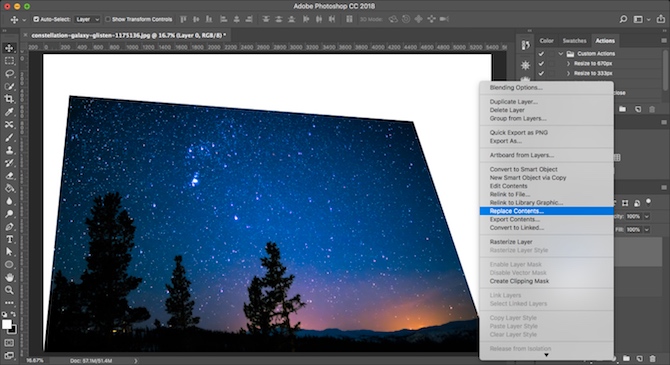
Task: Open the search icon in options bar
Action: [x=623, y=19]
